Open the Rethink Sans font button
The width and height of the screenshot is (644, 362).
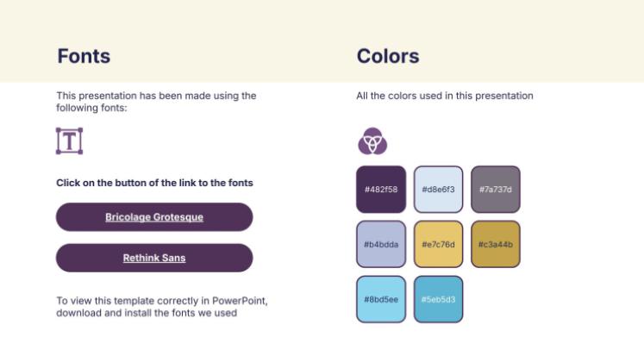(x=154, y=259)
